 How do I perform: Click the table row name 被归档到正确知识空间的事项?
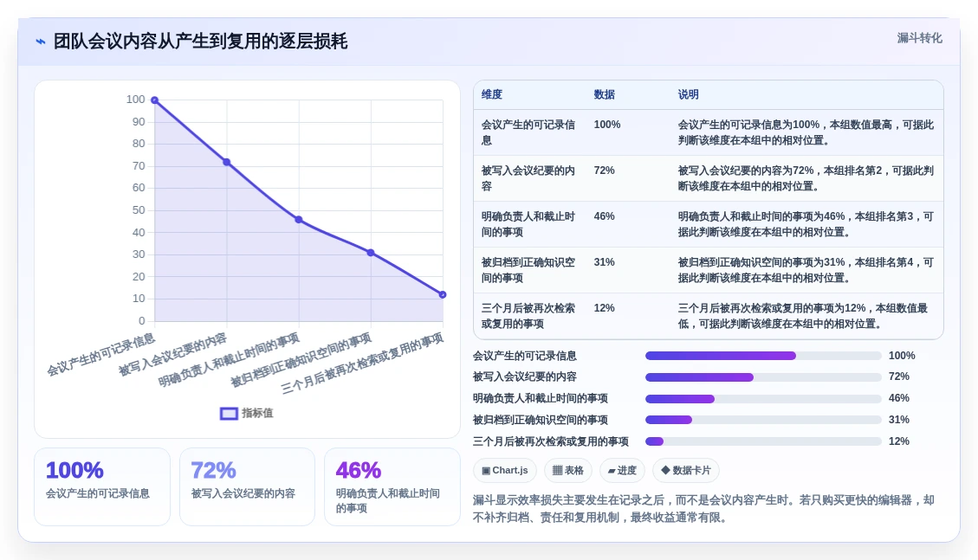pyautogui.click(x=528, y=270)
